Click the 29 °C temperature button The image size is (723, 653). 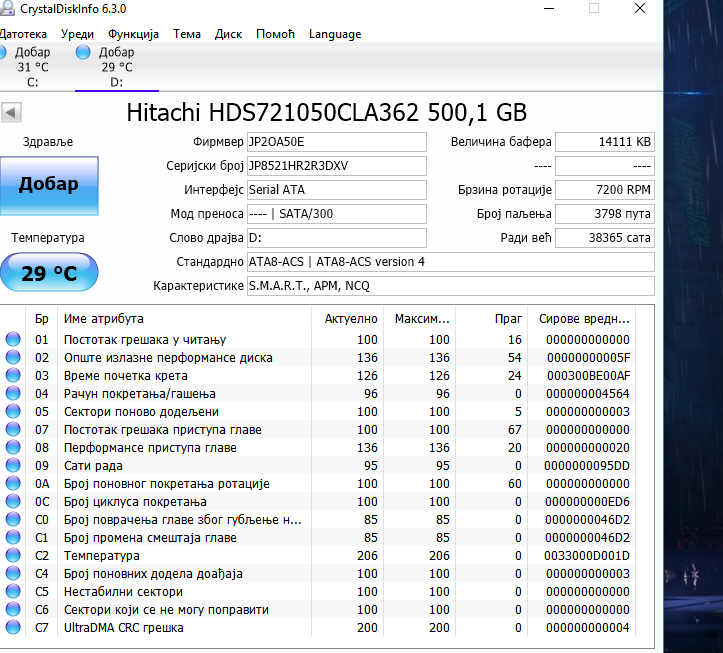pos(49,273)
